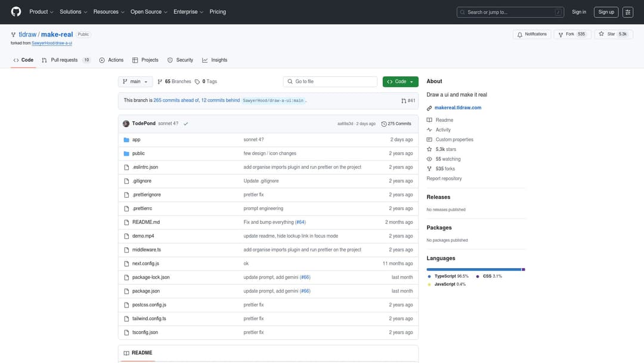Open the package.json file
Viewport: 644px width, 363px height.
click(x=146, y=291)
